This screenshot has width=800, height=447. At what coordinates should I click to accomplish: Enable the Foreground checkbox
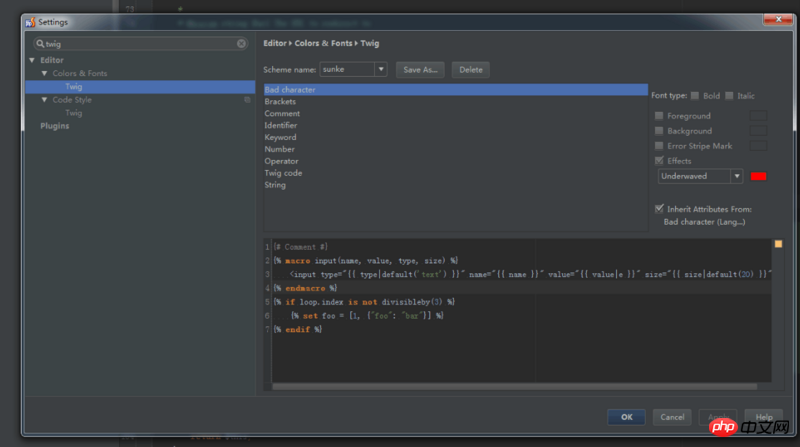click(659, 116)
